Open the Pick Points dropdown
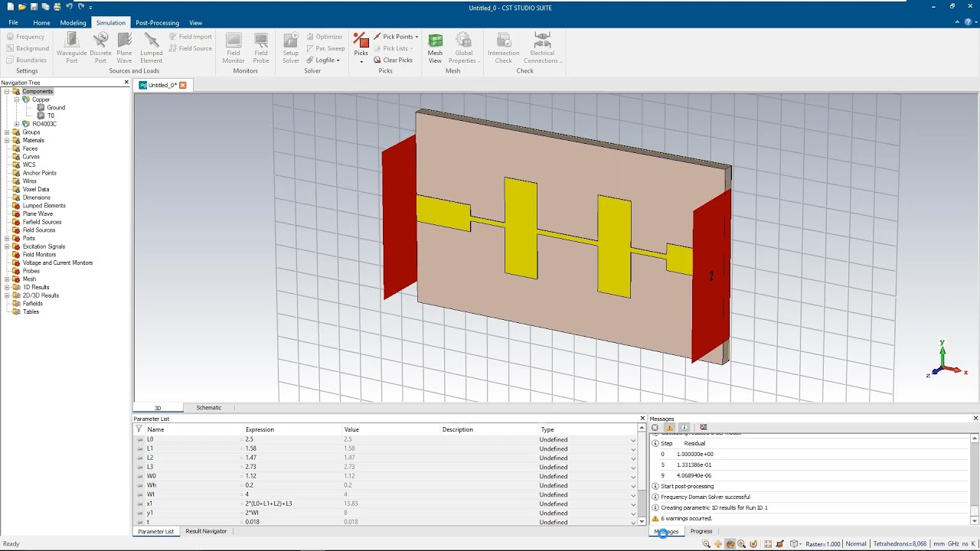This screenshot has height=551, width=980. pos(397,37)
